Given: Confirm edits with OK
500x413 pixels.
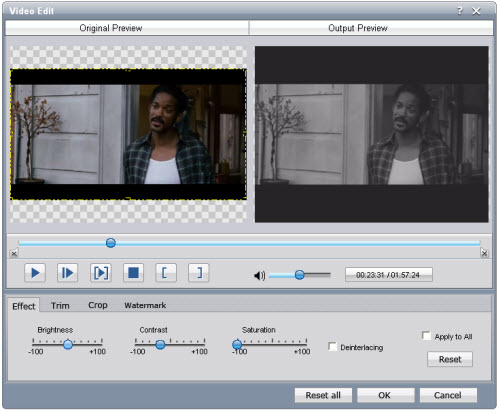Looking at the screenshot, I should (x=386, y=395).
